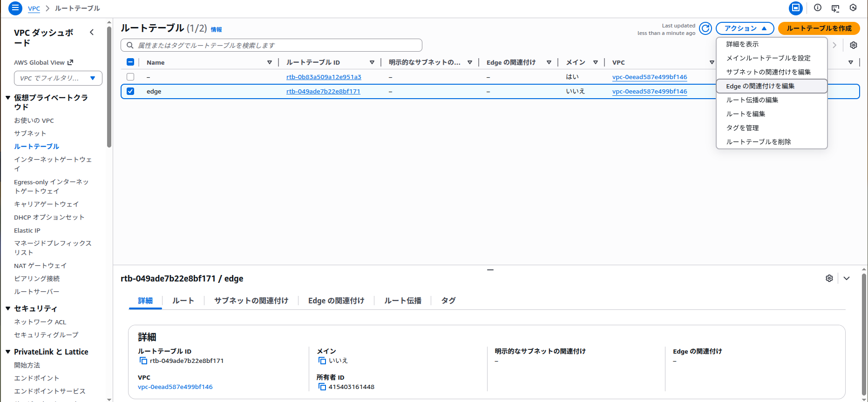
Task: Choose 詳細を表示 from actions menu
Action: [772, 44]
